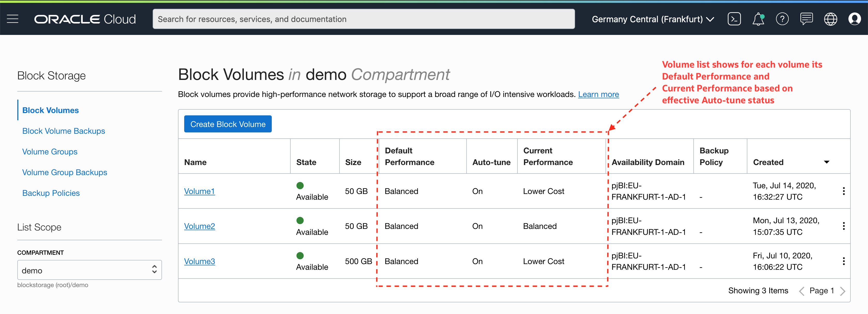Open the user profile icon

[x=855, y=19]
